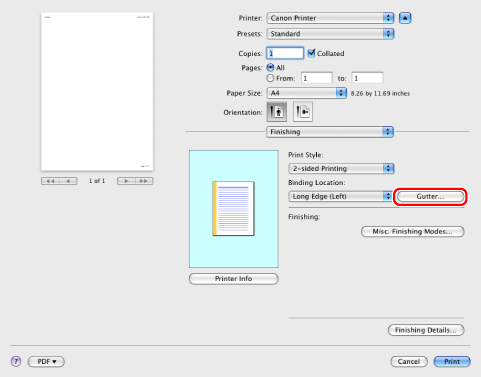Image resolution: width=481 pixels, height=377 pixels.
Task: Go to previous page in preview
Action: click(68, 181)
